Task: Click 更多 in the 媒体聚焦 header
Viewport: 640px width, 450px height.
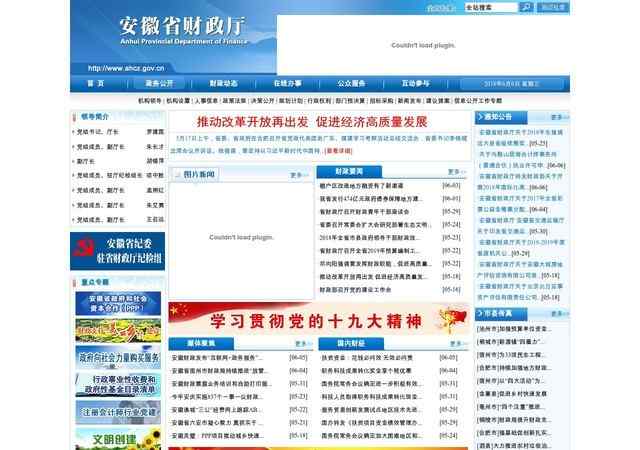Action: tap(303, 344)
